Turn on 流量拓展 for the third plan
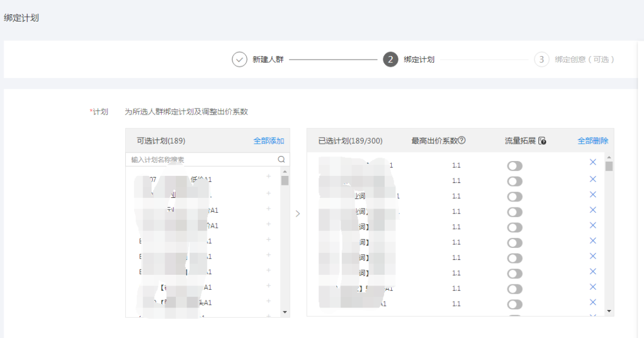 pos(515,197)
